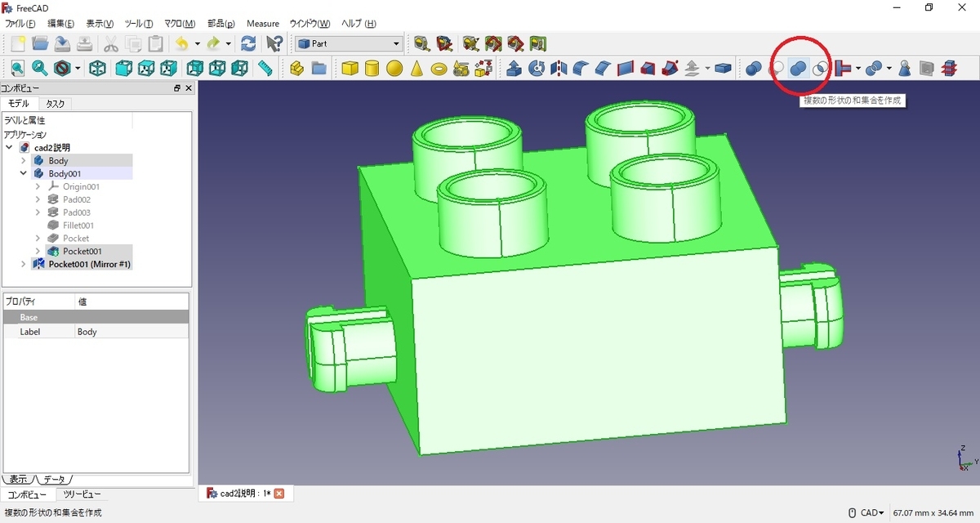Set the isometric view cube icon
The height and width of the screenshot is (523, 980).
97,69
